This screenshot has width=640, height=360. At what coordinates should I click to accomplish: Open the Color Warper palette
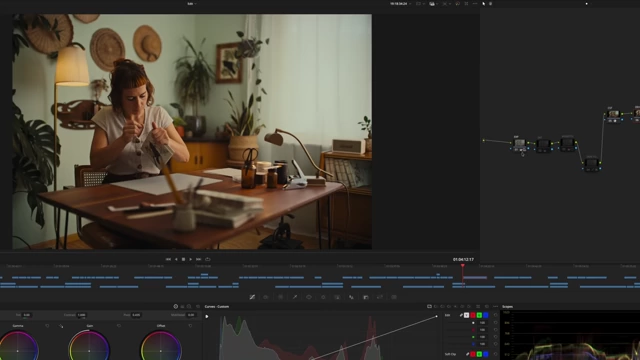click(x=280, y=297)
